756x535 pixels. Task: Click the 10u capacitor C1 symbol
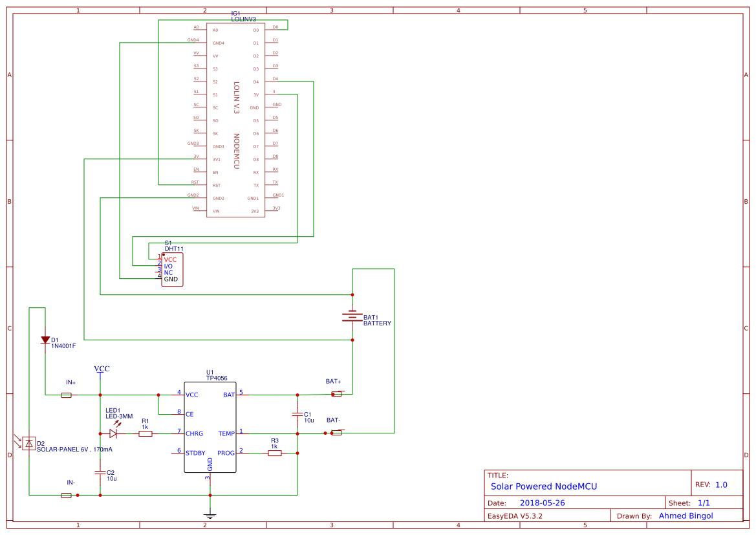[x=297, y=415]
